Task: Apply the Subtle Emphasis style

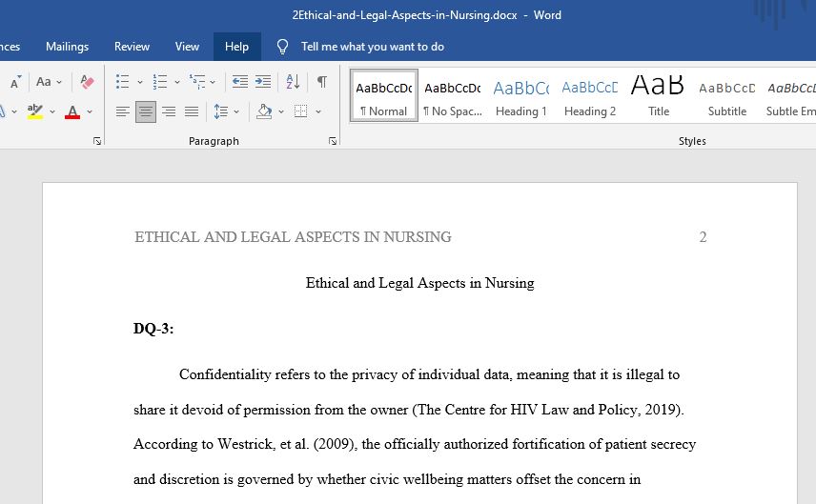Action: click(x=790, y=95)
